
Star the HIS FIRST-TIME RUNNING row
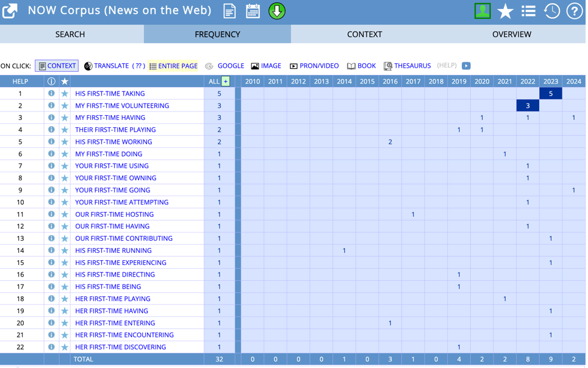(65, 250)
